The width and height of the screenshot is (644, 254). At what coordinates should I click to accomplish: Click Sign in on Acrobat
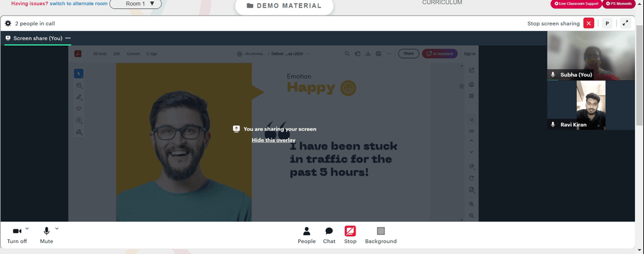click(x=469, y=54)
